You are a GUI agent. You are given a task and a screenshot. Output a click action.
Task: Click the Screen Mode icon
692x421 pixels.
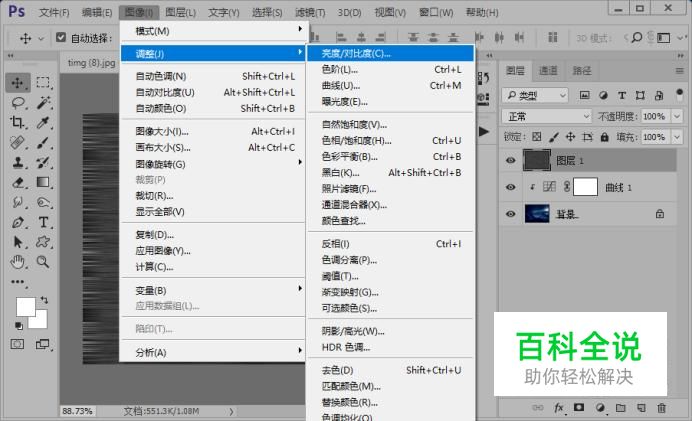click(42, 344)
